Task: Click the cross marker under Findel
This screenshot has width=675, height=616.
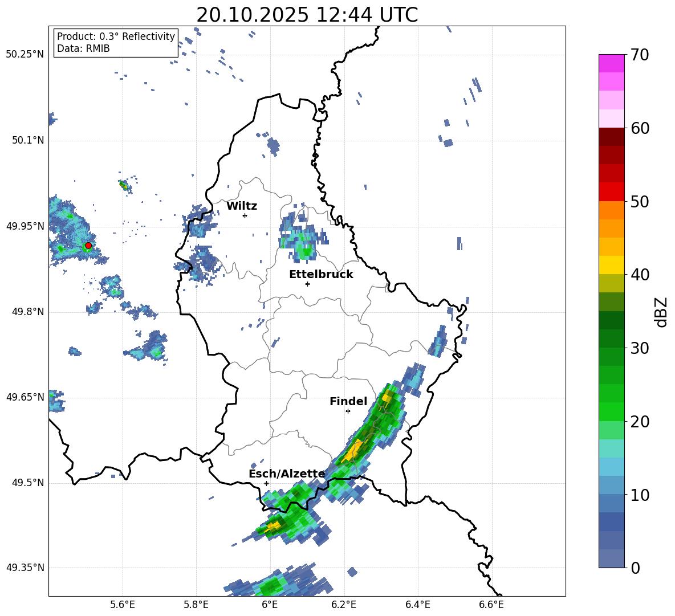Action: pos(348,411)
